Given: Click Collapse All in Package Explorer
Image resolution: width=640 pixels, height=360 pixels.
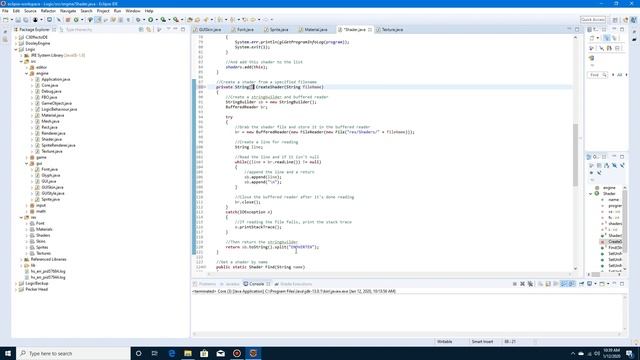Looking at the screenshot, I should click(x=141, y=29).
